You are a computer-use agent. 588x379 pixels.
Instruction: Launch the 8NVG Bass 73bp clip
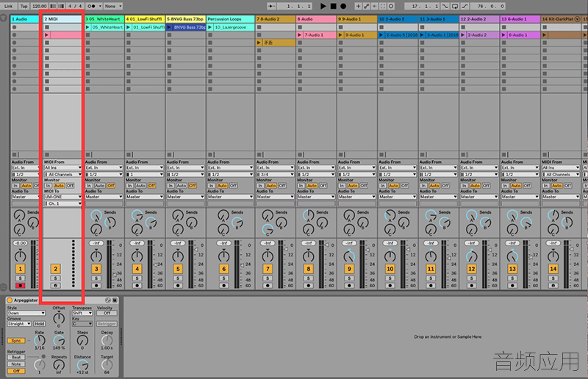169,27
